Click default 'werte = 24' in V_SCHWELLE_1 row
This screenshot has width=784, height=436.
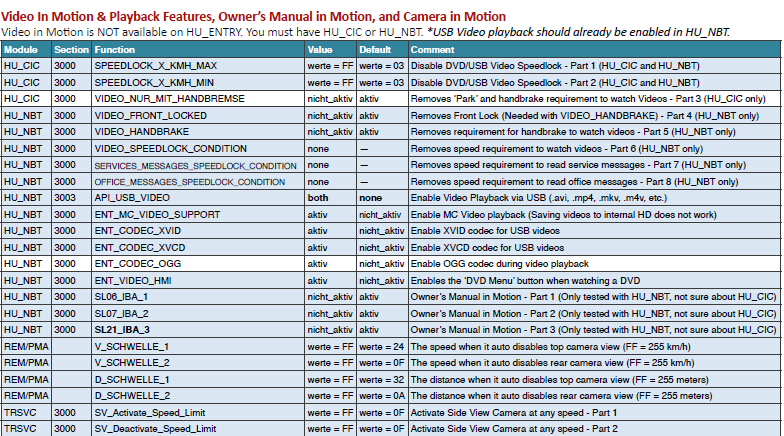point(382,346)
